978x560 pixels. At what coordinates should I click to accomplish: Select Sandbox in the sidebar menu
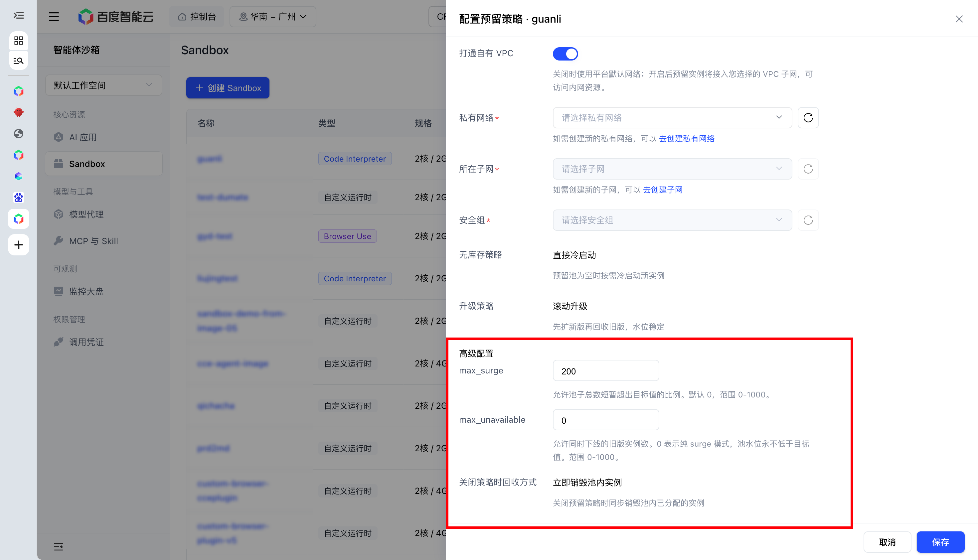coord(103,164)
